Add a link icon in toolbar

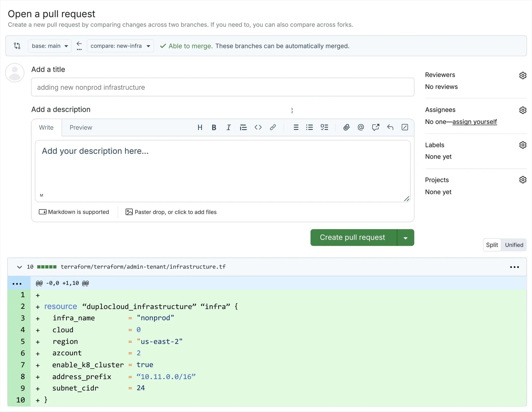coord(273,127)
